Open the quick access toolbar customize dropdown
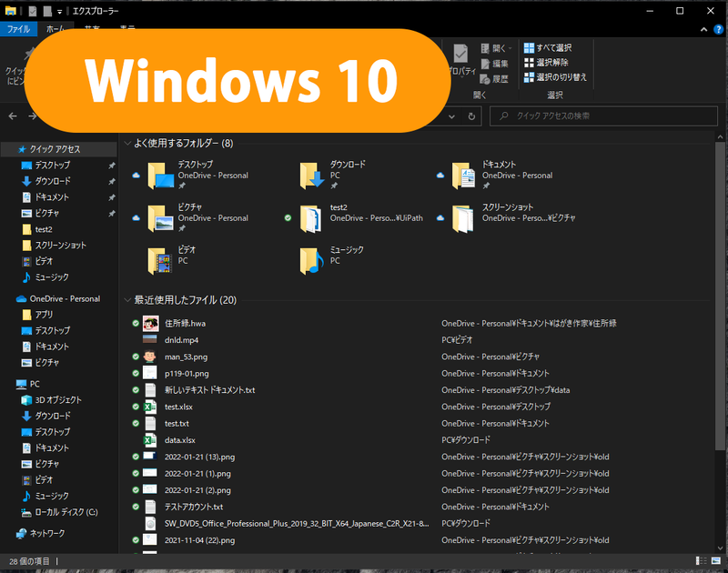Viewport: 728px width, 573px height. pos(59,12)
